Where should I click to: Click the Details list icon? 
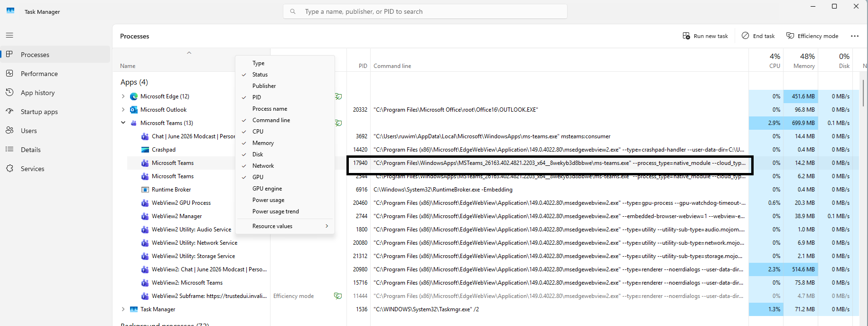pyautogui.click(x=9, y=149)
